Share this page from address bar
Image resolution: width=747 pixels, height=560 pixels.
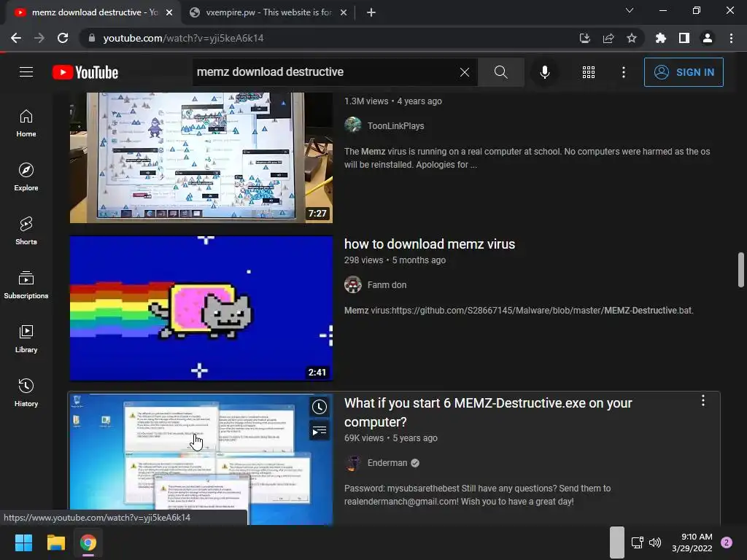[608, 38]
